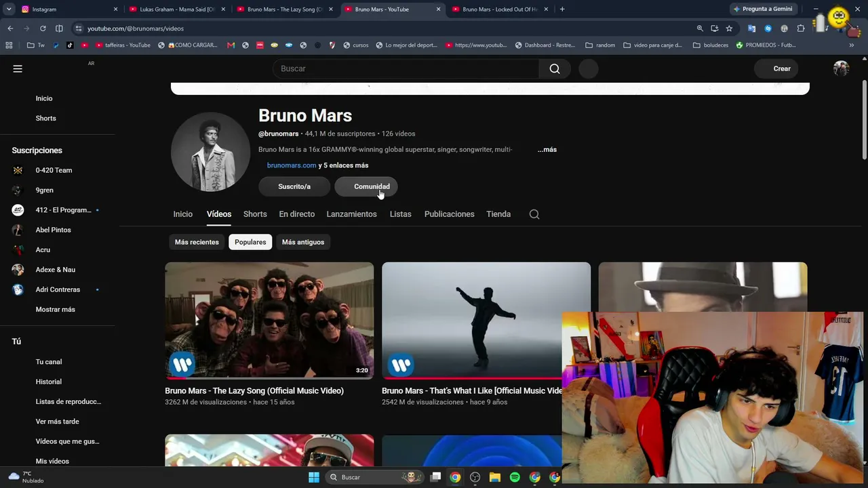
Task: Open the tab search dropdown arrow
Action: tap(9, 9)
